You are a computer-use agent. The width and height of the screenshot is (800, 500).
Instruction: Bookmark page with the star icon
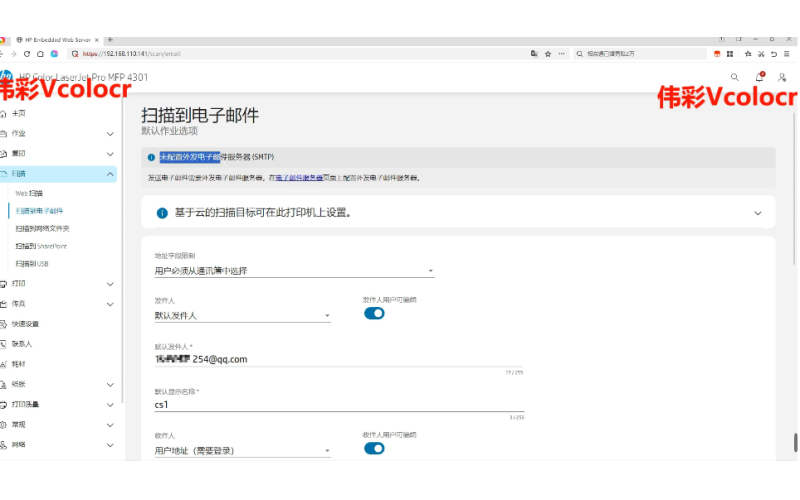point(548,53)
